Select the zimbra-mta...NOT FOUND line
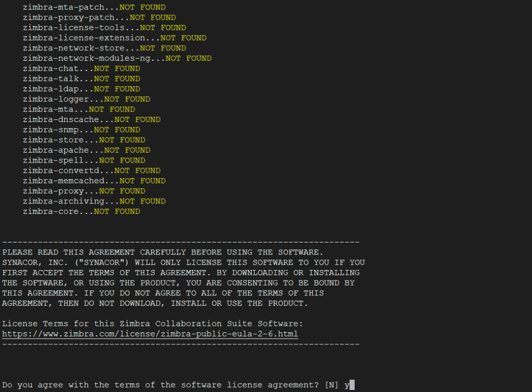Viewport: 532px width, 392px height. tap(79, 110)
